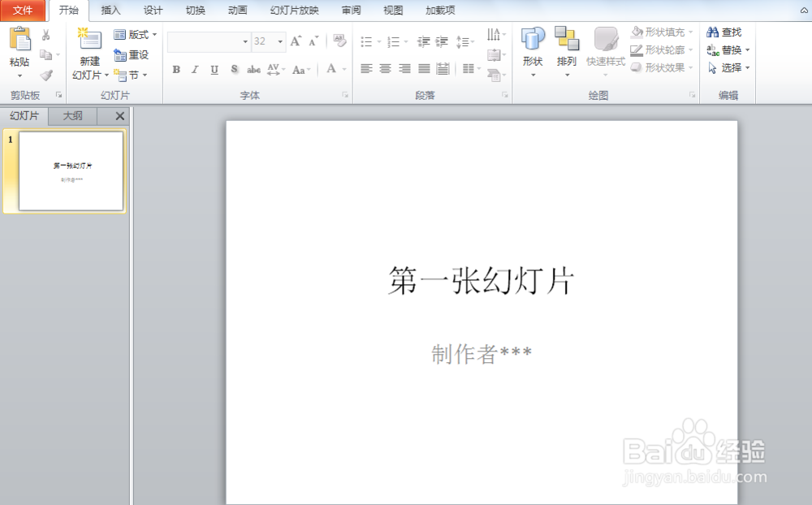
Task: Toggle bold formatting
Action: coord(176,69)
